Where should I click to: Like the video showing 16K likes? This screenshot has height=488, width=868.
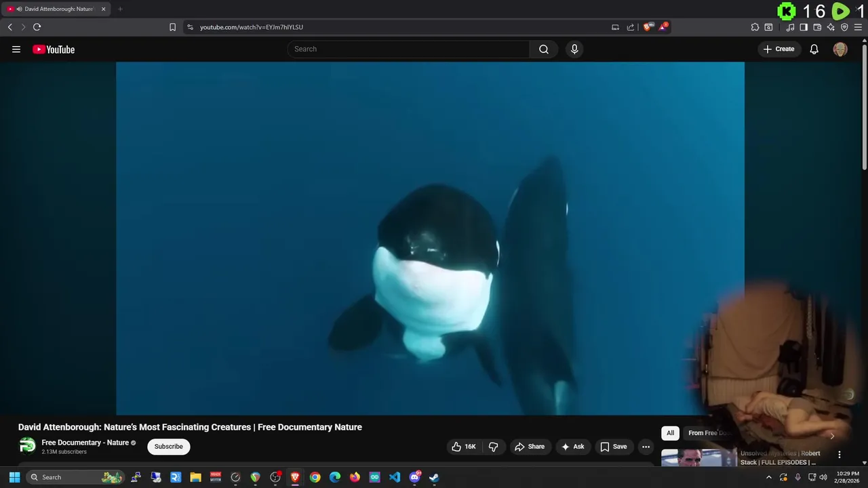[x=464, y=447]
